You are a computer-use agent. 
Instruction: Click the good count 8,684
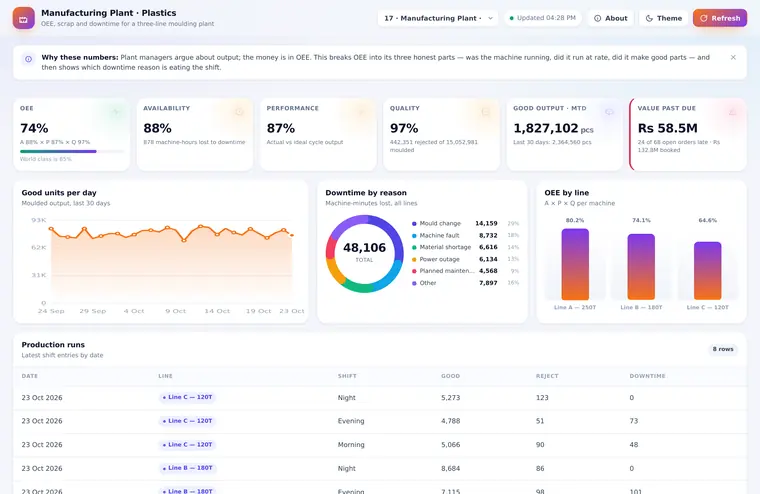450,468
